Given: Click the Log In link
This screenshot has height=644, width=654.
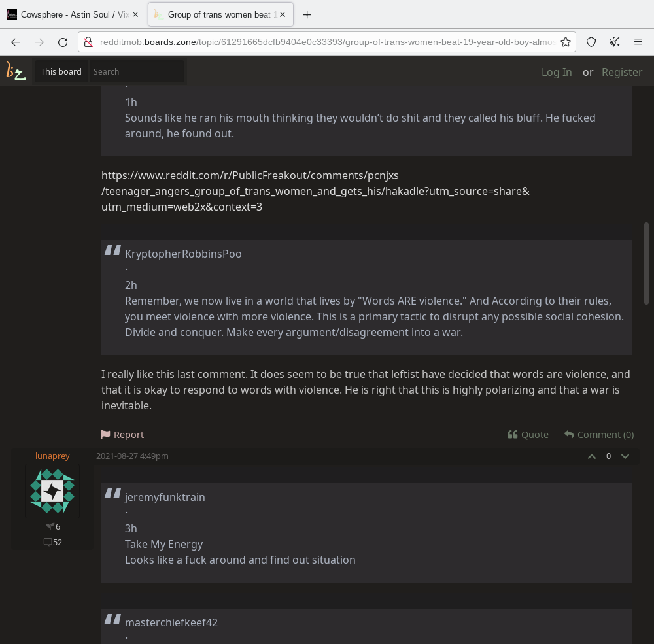Looking at the screenshot, I should [x=557, y=72].
